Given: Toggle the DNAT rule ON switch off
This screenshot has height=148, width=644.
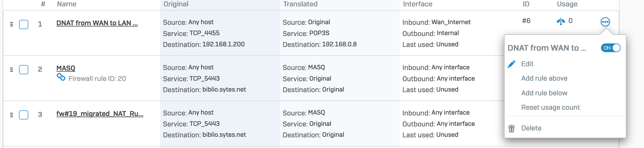Looking at the screenshot, I should [611, 48].
